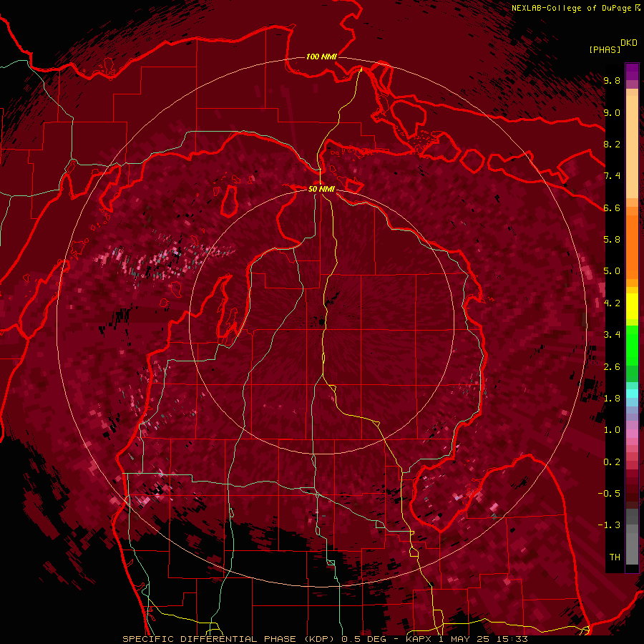Viewport: 644px width, 644px height.
Task: Select the 1.0 scale label
Action: [612, 430]
